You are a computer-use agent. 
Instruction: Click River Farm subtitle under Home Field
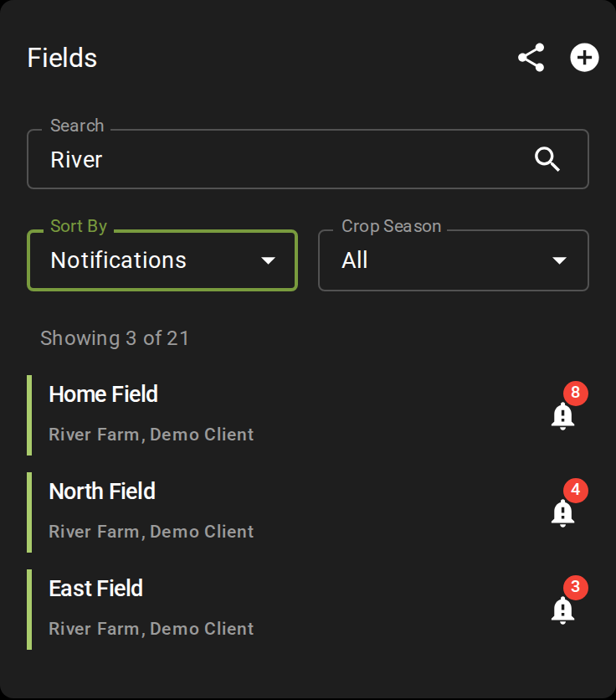pos(151,435)
